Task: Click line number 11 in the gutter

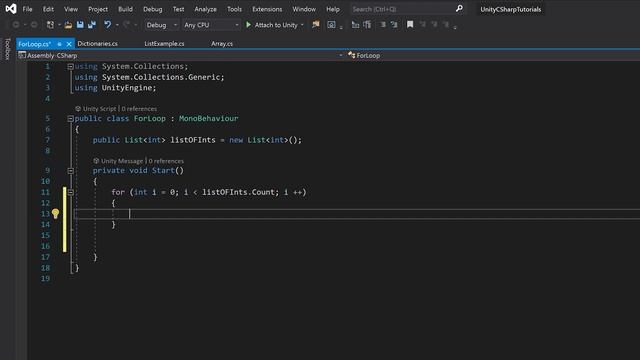Action: tap(45, 192)
